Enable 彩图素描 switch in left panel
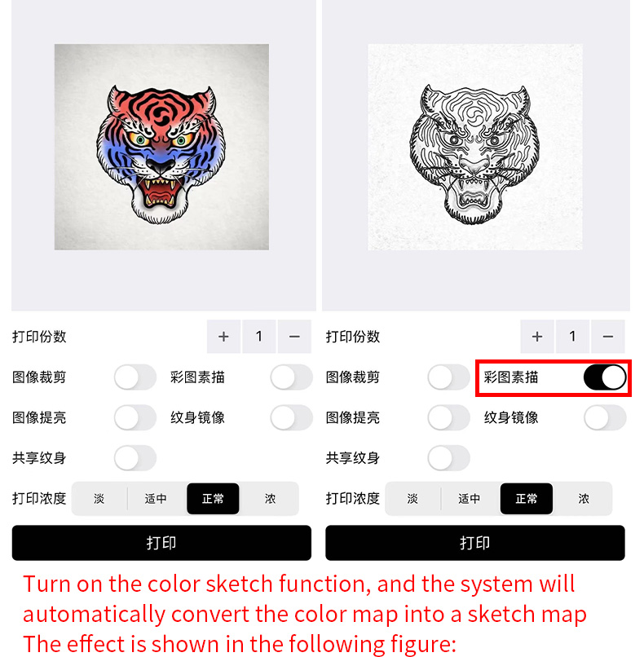This screenshot has width=644, height=657. (292, 377)
